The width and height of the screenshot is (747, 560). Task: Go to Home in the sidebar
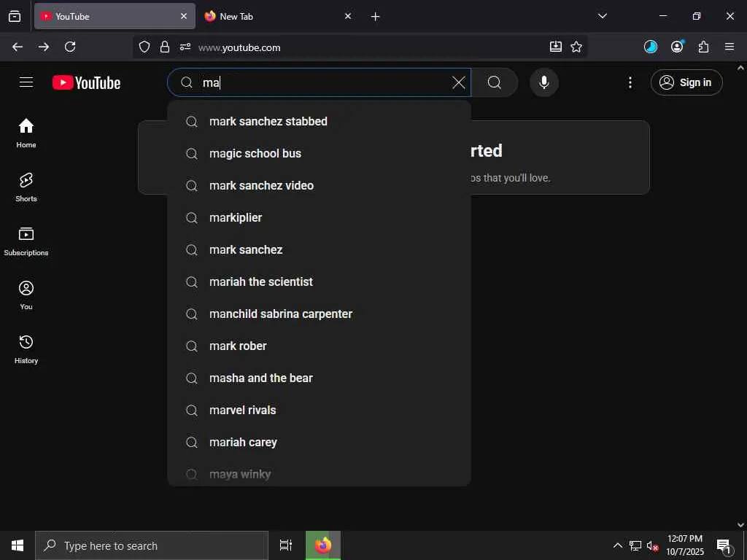coord(26,133)
